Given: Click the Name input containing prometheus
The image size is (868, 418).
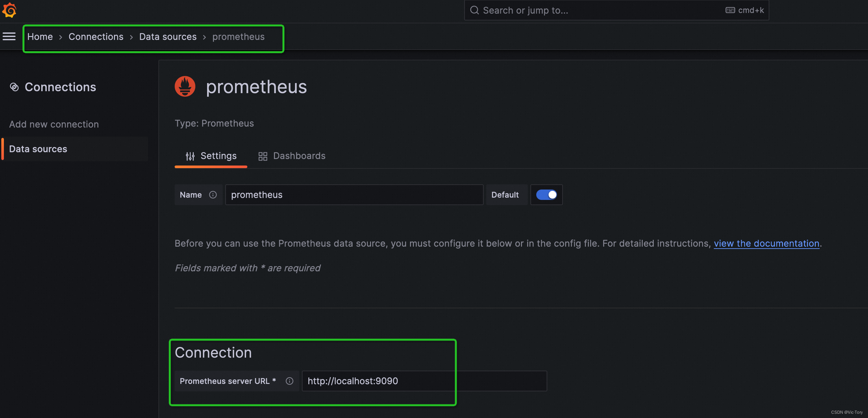Looking at the screenshot, I should click(x=354, y=195).
